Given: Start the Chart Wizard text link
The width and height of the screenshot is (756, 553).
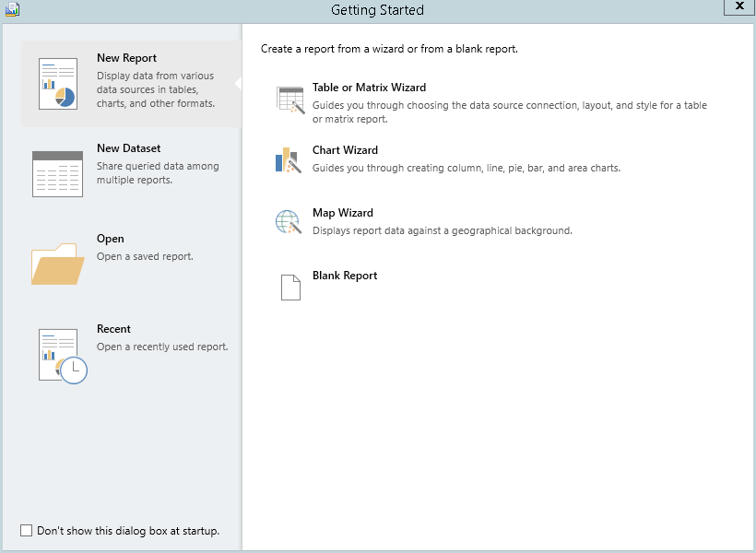Looking at the screenshot, I should [x=345, y=150].
